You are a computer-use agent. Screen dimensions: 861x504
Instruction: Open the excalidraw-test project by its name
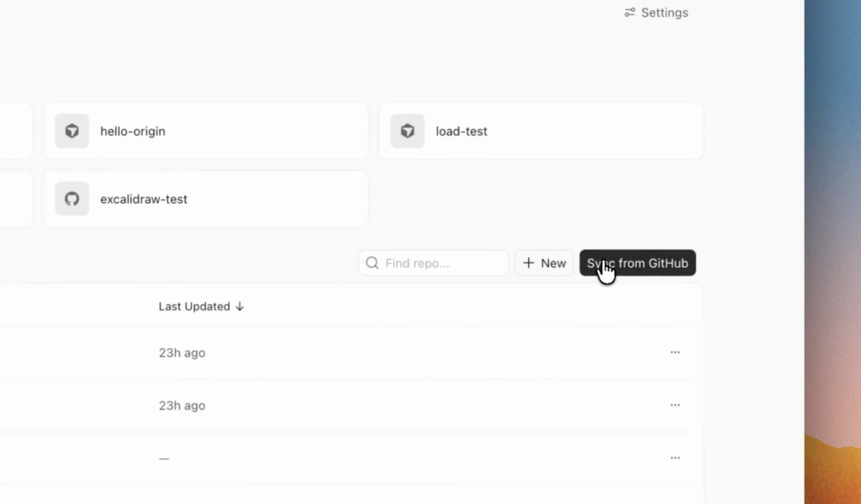click(x=143, y=199)
